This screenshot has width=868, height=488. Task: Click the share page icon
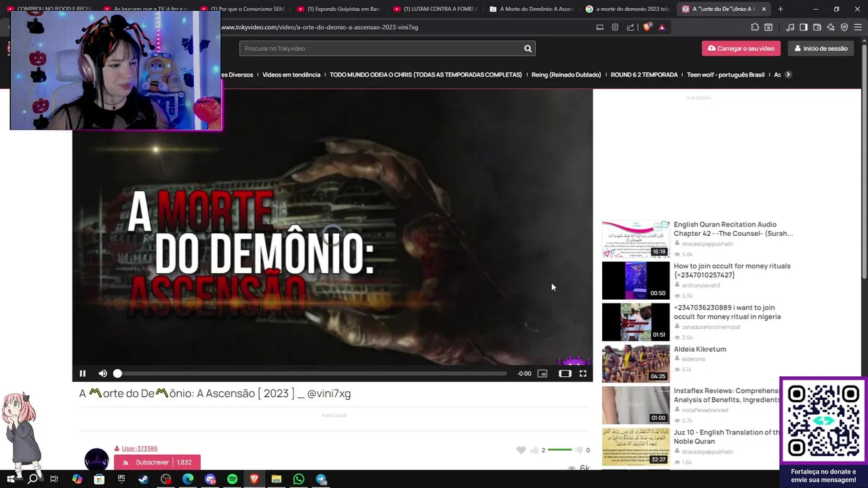[x=631, y=27]
